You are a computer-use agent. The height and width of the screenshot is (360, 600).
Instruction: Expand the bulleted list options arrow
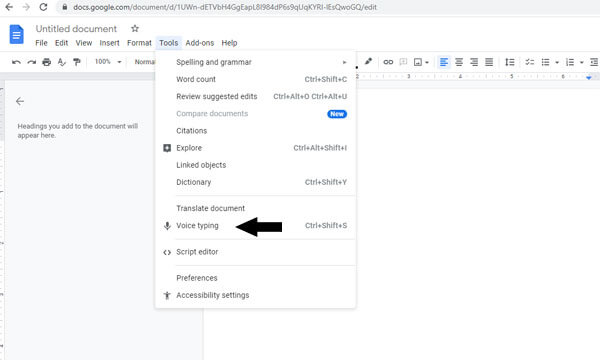tap(557, 62)
